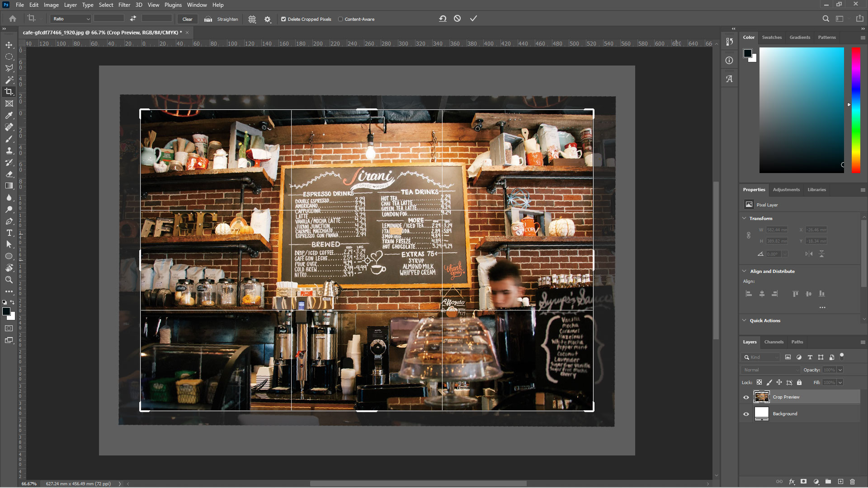Select the Move tool
868x488 pixels.
point(9,45)
